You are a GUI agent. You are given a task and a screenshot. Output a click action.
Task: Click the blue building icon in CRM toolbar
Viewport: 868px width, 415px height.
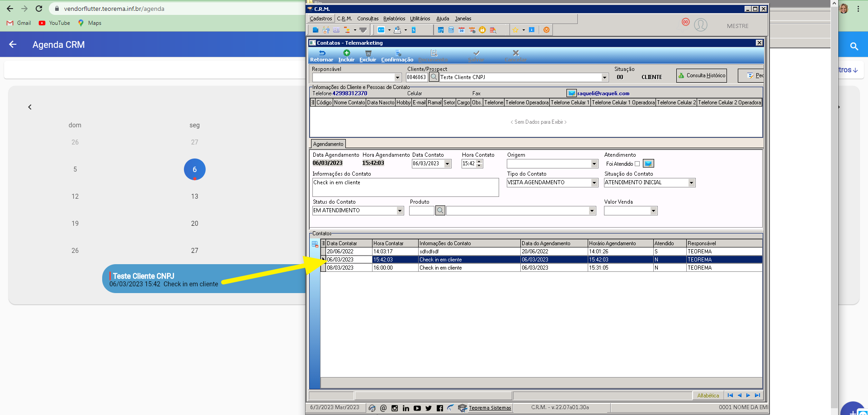pos(316,30)
